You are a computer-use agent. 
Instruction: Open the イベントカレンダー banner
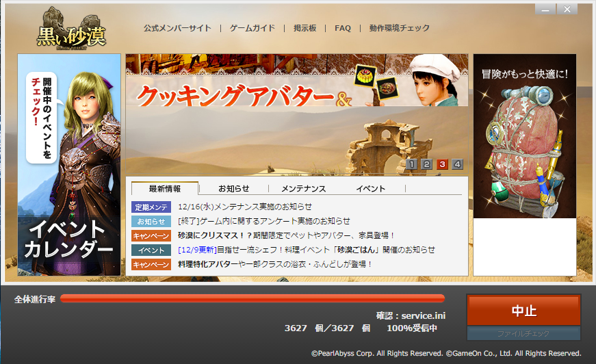click(x=69, y=164)
